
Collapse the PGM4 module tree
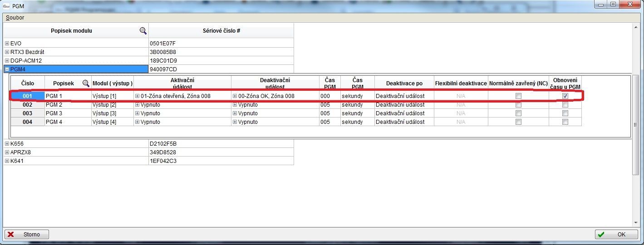[7, 69]
